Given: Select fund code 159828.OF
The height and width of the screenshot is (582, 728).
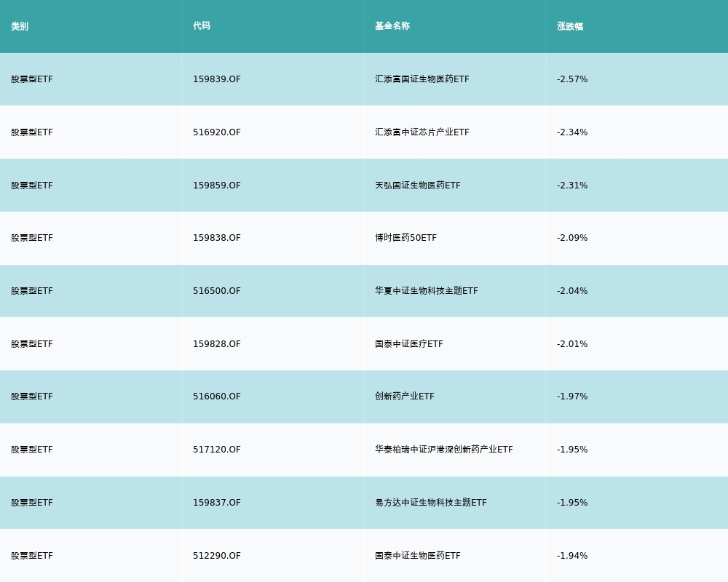Looking at the screenshot, I should 217,344.
